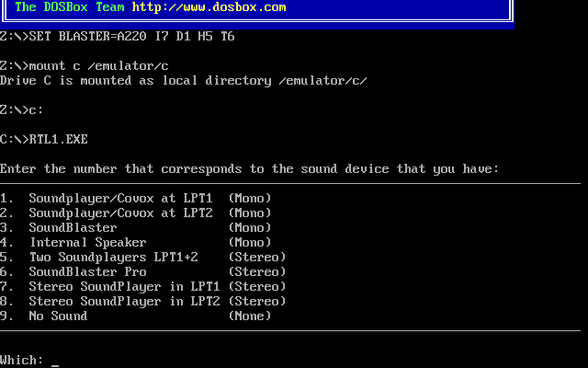This screenshot has height=368, width=588.
Task: Click the (Stereo) label on the SoundBlaster Pro row
Action: pyautogui.click(x=257, y=272)
